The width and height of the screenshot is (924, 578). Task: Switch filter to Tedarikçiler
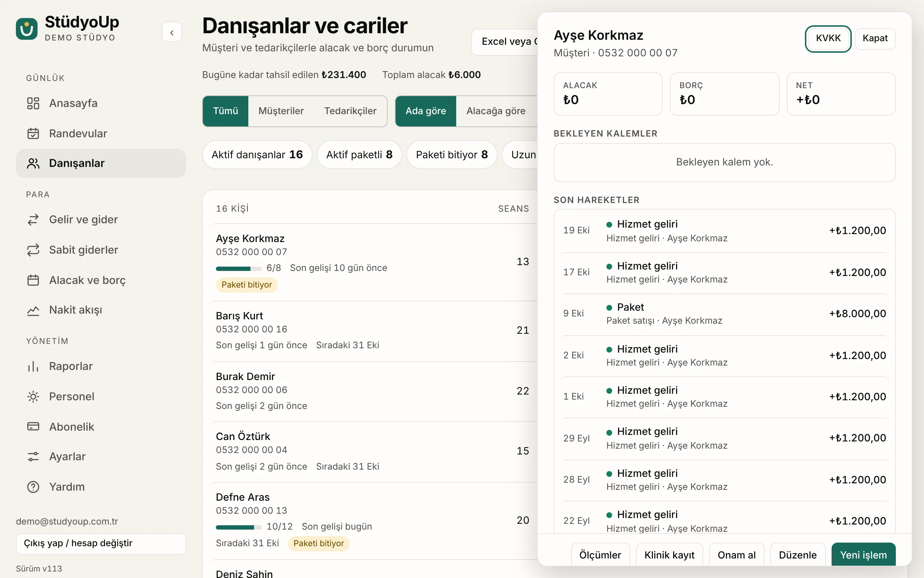(x=350, y=111)
